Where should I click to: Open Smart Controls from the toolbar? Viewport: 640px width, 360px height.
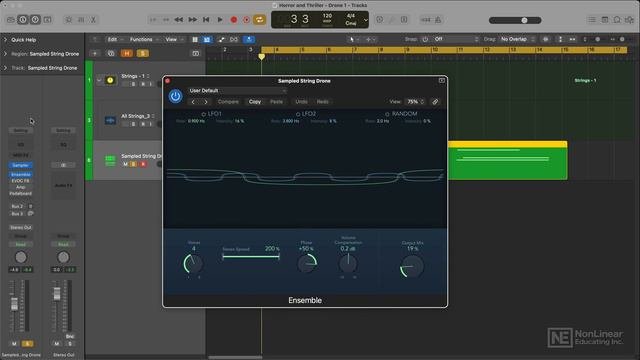(69, 20)
